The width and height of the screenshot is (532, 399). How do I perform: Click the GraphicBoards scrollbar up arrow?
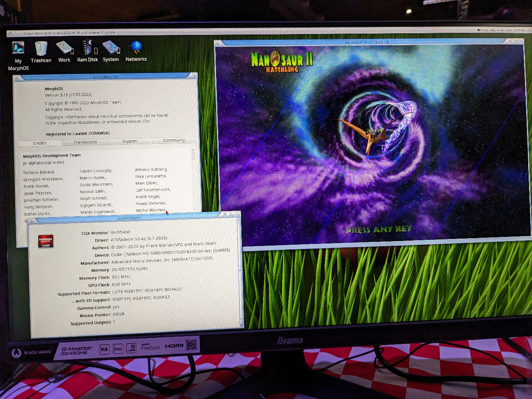(x=239, y=221)
